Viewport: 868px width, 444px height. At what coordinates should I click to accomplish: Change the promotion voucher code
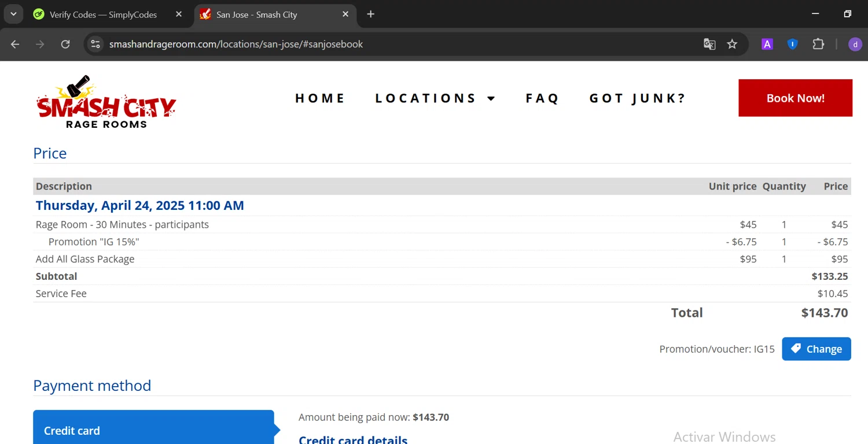[816, 349]
